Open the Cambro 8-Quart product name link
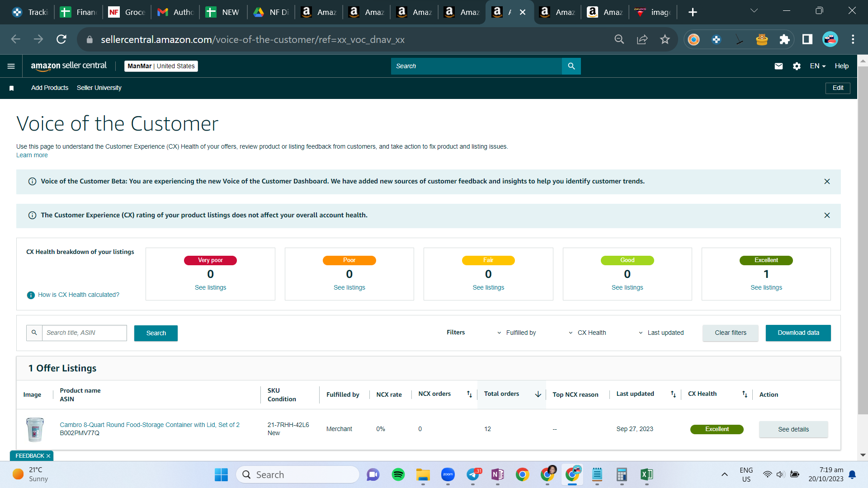This screenshot has height=488, width=868. tap(150, 425)
